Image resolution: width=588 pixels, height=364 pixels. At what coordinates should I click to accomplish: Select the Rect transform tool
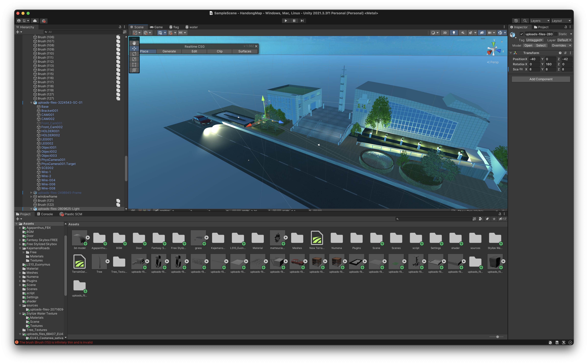click(x=134, y=64)
